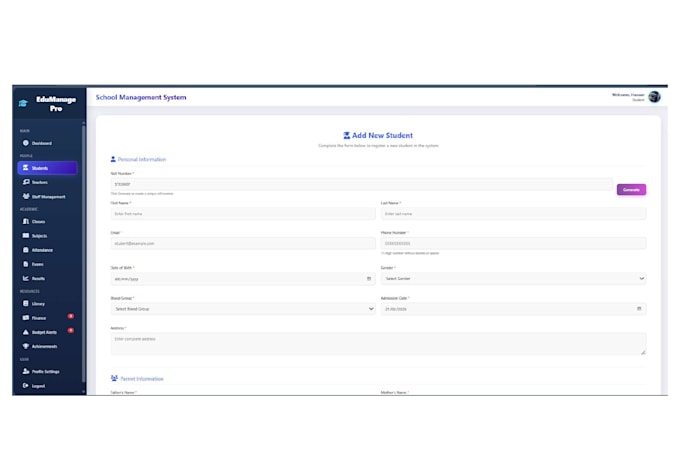Open the Select Blood Group dropdown

tap(243, 308)
